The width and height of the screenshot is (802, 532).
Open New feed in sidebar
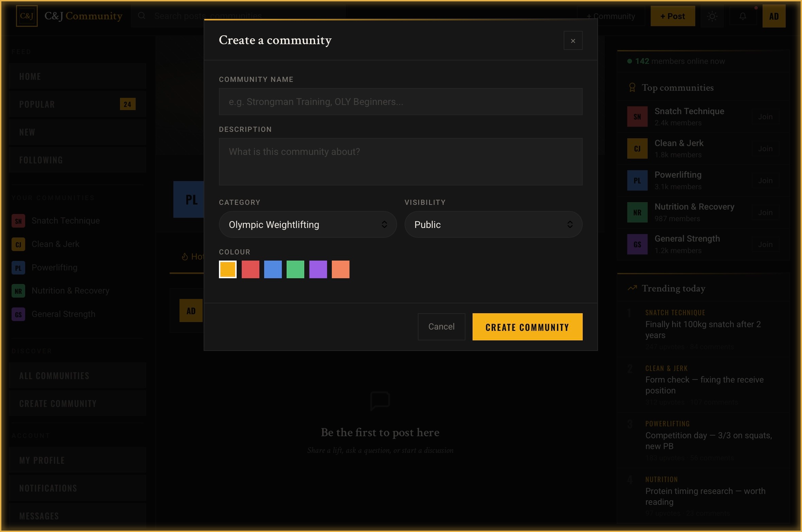pyautogui.click(x=78, y=132)
